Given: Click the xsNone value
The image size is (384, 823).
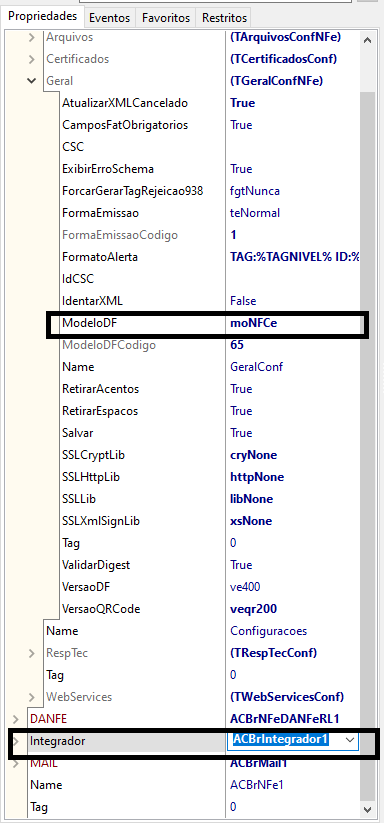Looking at the screenshot, I should point(251,521).
